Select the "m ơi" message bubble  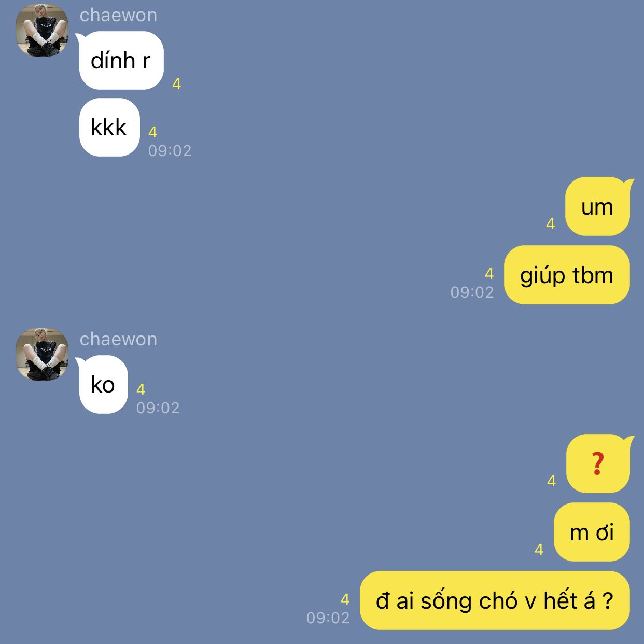pos(592,532)
